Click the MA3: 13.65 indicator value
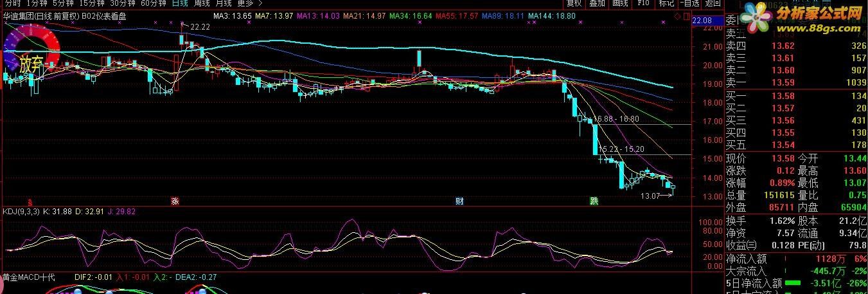The height and width of the screenshot is (294, 868). [x=233, y=15]
